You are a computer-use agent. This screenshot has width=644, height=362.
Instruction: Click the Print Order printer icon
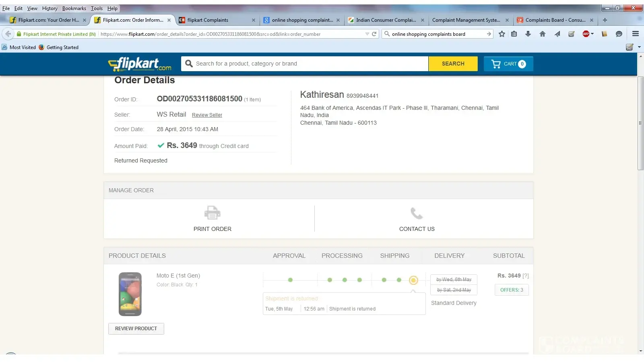(212, 213)
